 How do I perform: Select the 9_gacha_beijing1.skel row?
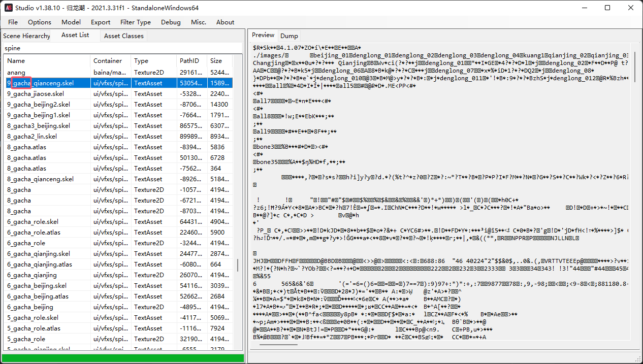pos(119,115)
